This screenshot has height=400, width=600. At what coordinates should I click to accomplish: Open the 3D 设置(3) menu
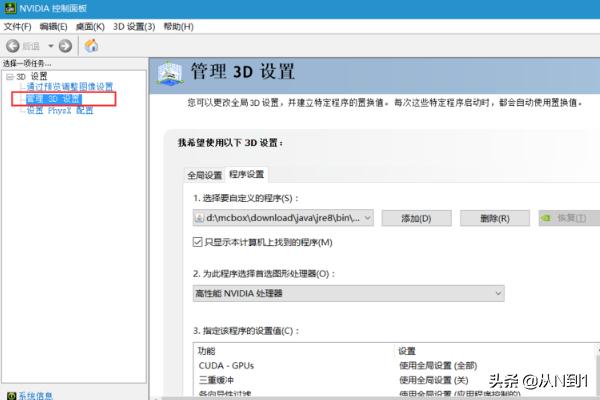134,26
